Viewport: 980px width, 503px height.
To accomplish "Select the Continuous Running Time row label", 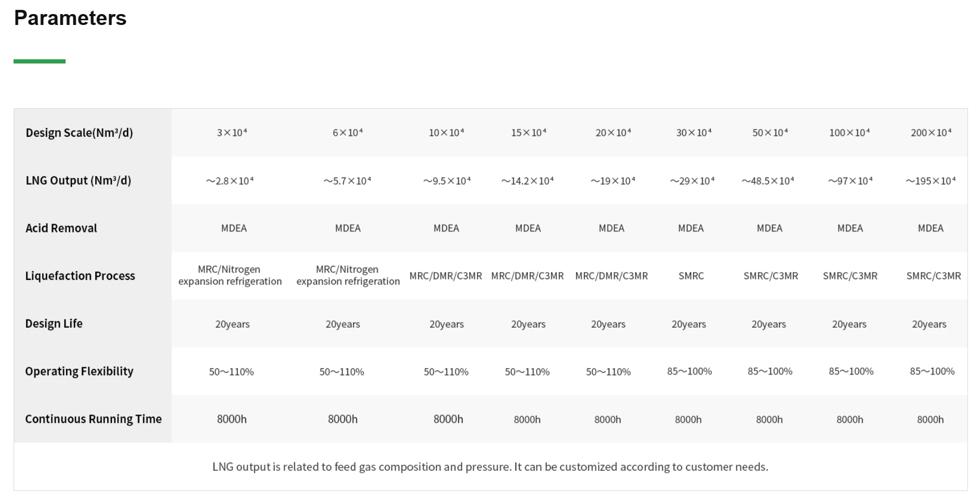I will (x=93, y=419).
